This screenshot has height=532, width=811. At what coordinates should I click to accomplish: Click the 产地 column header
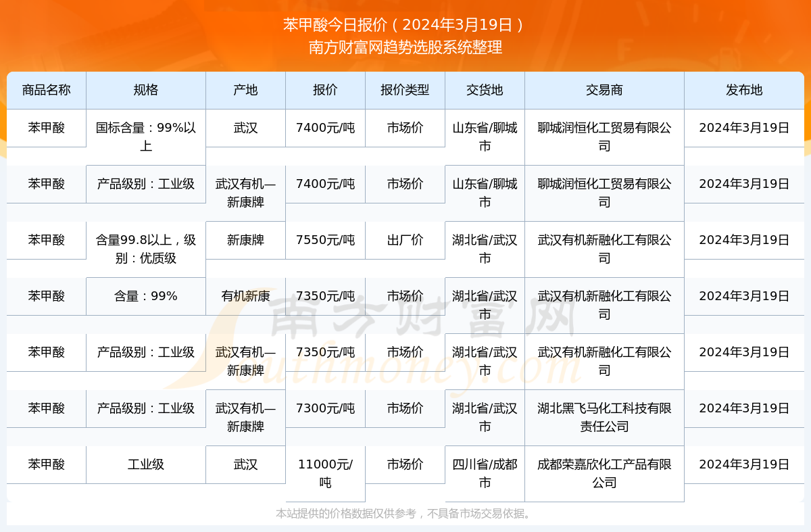click(x=246, y=90)
